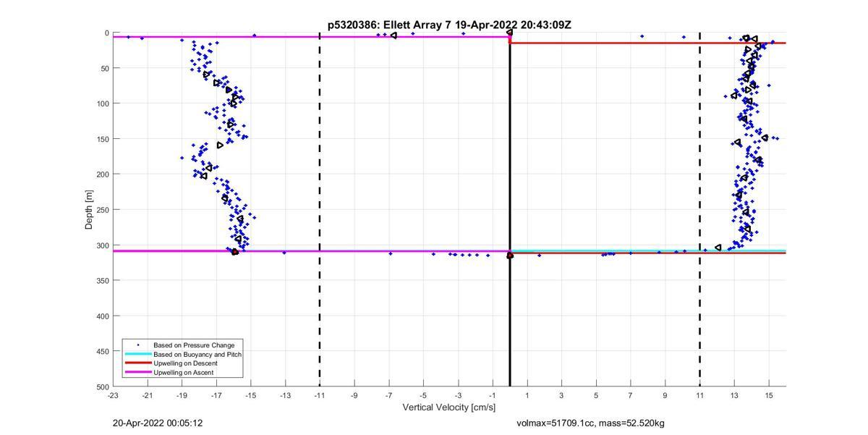Click y-axis tick label '250'

coord(102,210)
